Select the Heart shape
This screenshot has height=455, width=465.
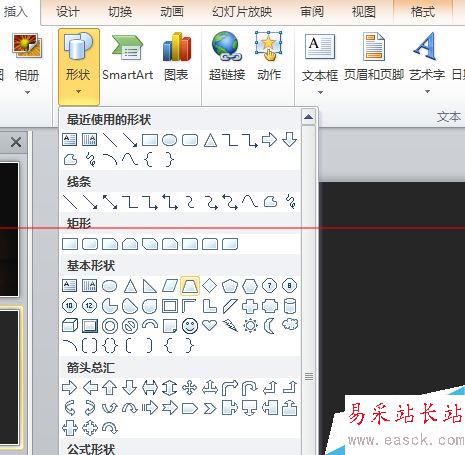pyautogui.click(x=210, y=325)
